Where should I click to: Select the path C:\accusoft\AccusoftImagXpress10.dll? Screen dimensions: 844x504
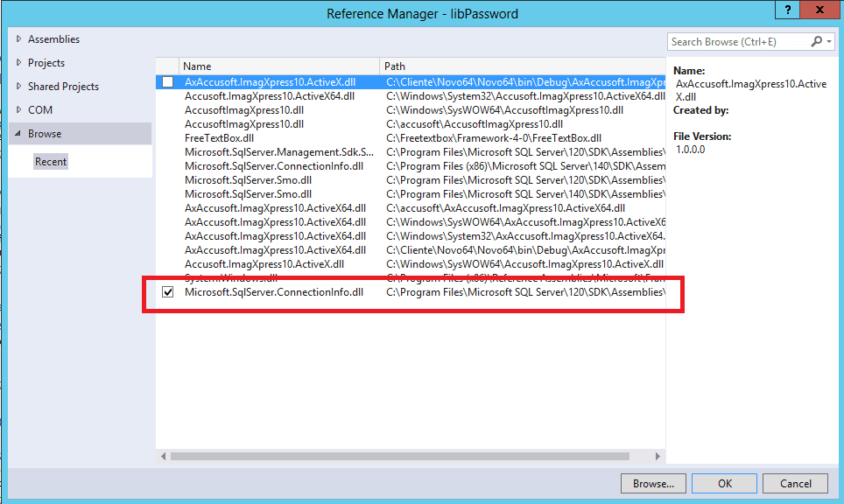(475, 124)
